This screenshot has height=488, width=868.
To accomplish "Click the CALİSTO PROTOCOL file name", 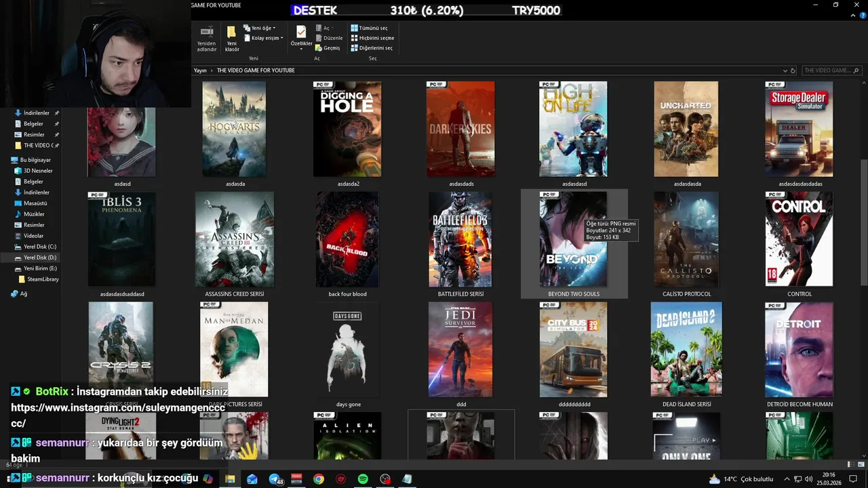I will tap(686, 294).
